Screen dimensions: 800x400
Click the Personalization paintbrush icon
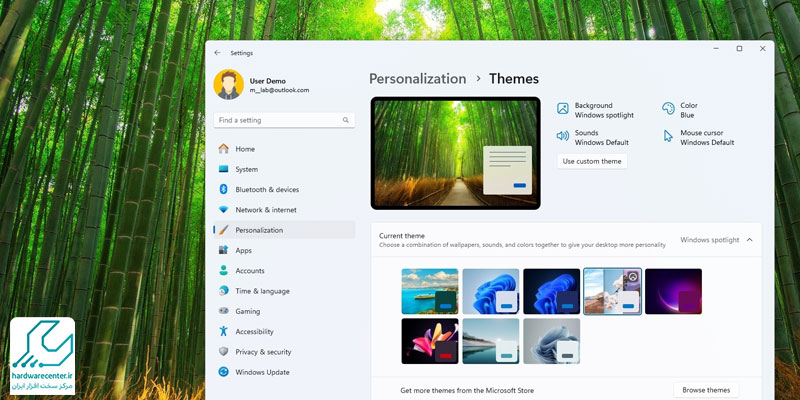[x=223, y=230]
